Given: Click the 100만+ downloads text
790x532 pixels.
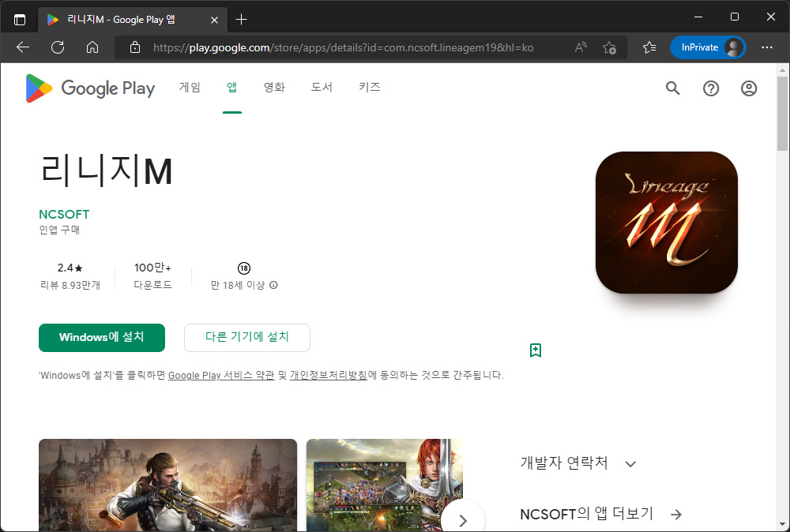Looking at the screenshot, I should point(152,268).
